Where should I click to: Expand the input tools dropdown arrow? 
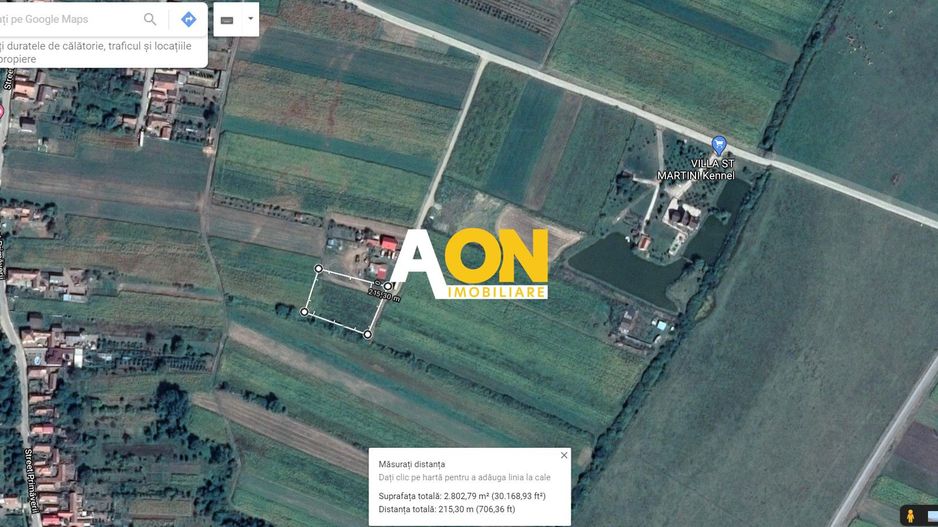250,19
